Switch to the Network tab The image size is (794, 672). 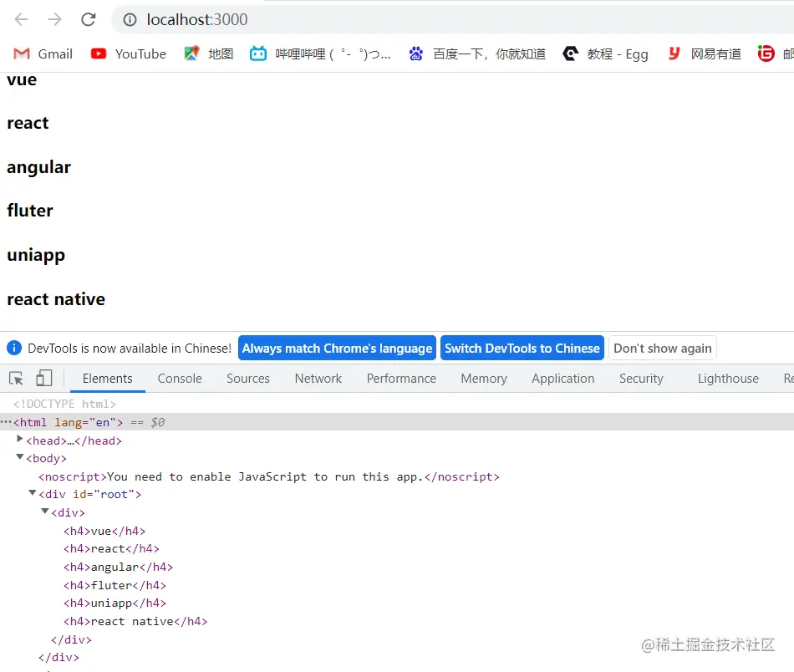pos(318,378)
